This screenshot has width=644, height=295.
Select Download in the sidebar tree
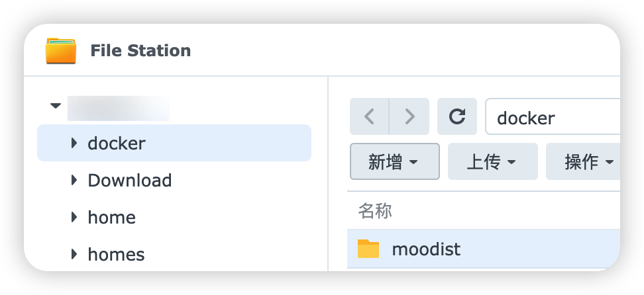coord(130,180)
